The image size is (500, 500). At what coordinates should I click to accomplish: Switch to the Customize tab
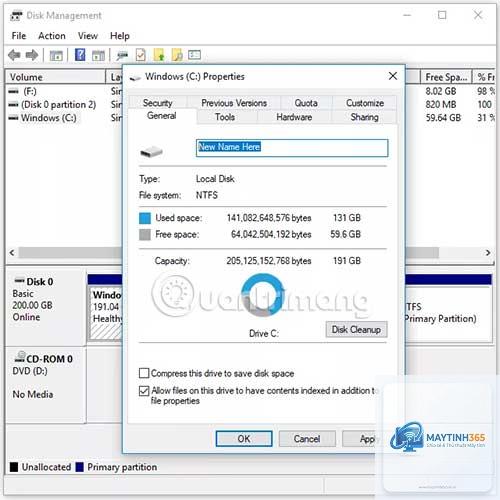pyautogui.click(x=365, y=103)
